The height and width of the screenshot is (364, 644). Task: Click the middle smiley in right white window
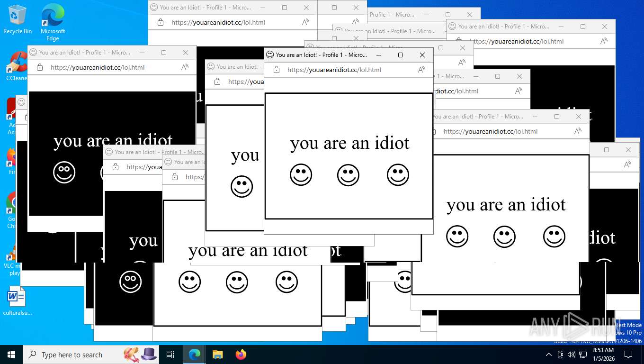pos(504,237)
